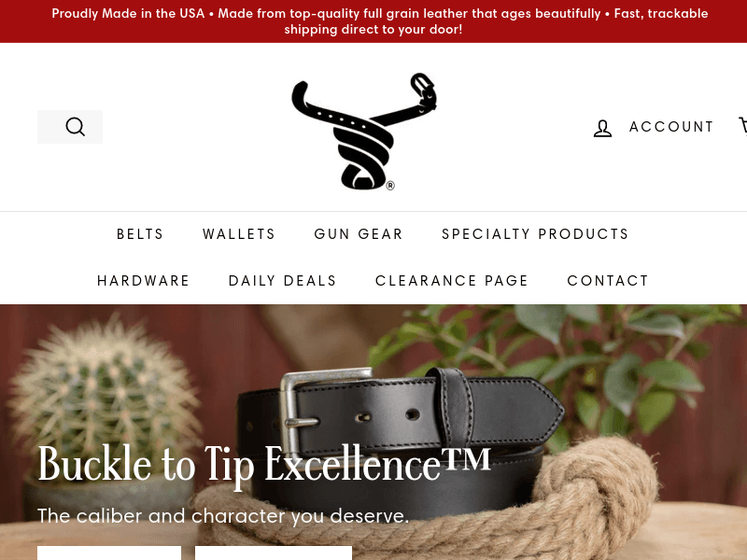747x560 pixels.
Task: Open the ACCOUNT text link
Action: [x=671, y=127]
